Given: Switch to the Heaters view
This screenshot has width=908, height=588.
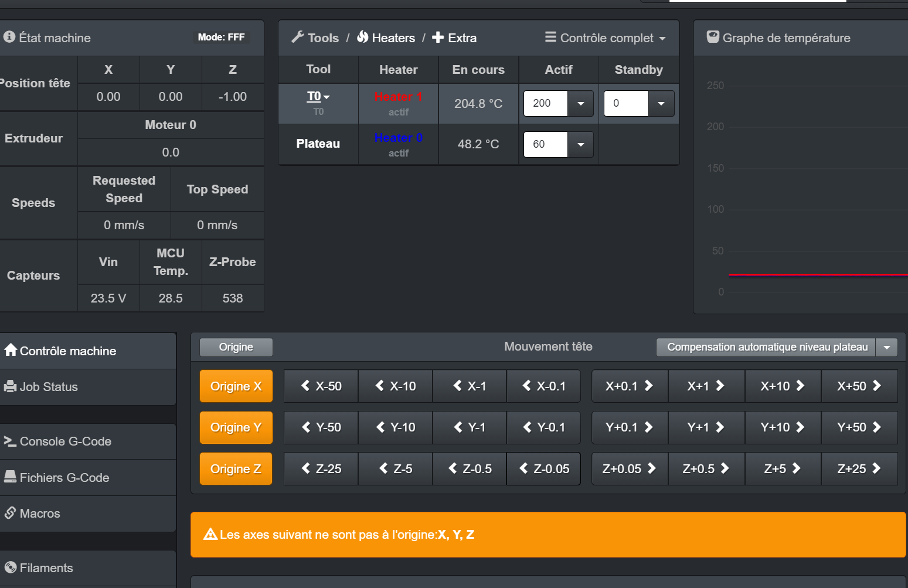Looking at the screenshot, I should (386, 38).
